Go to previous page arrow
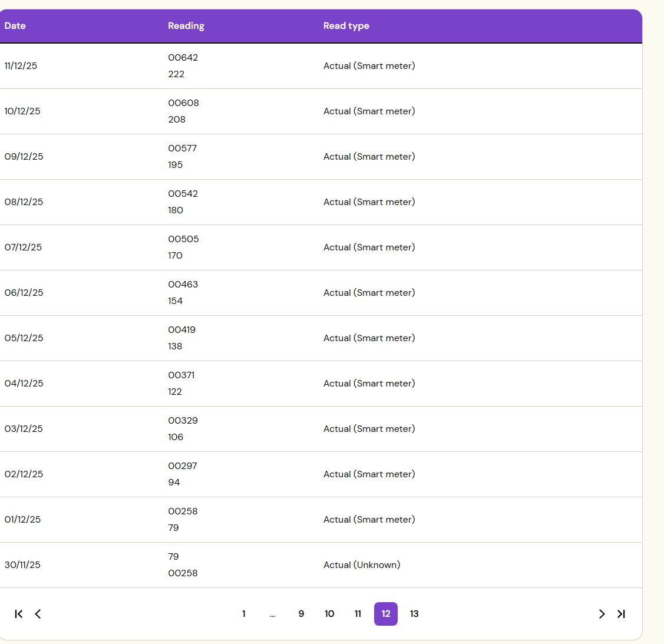 click(38, 614)
